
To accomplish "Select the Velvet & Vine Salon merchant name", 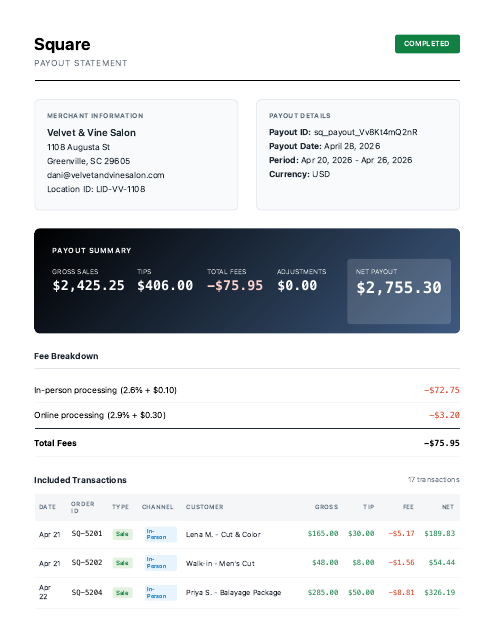I will click(91, 133).
